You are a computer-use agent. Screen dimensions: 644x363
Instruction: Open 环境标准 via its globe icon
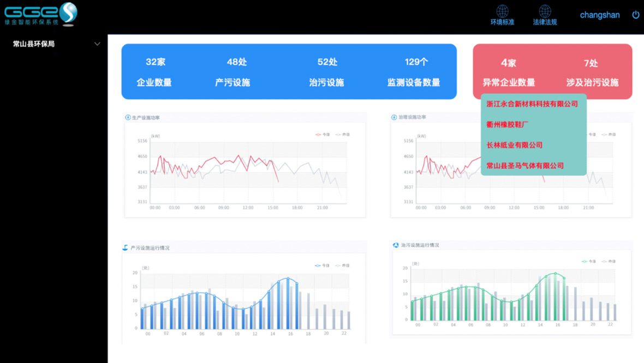(502, 11)
